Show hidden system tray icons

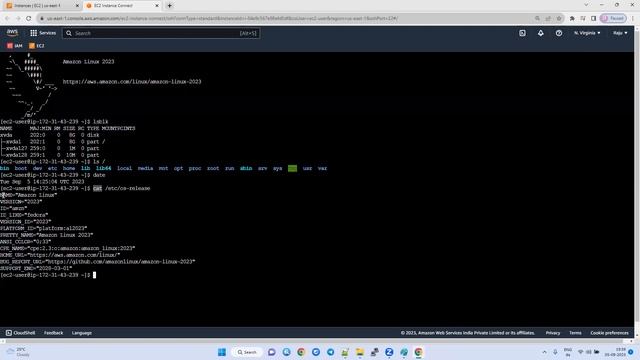[544, 352]
